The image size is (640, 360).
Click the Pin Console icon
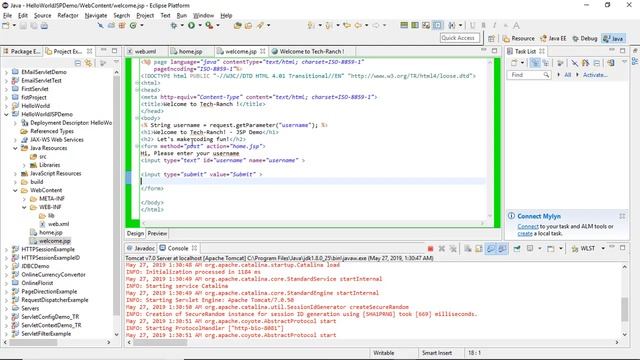pyautogui.click(x=517, y=248)
